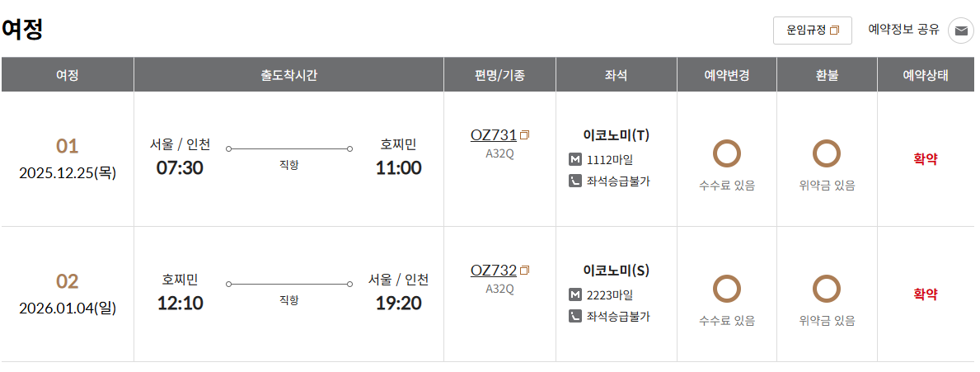
Task: Click popup icon beside OZ732
Action: tap(525, 270)
